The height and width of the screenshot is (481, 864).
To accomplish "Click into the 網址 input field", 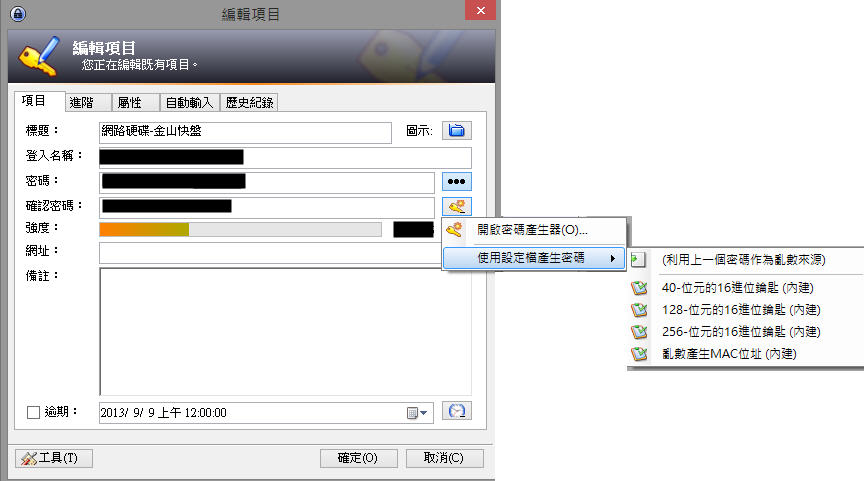I will [x=272, y=253].
